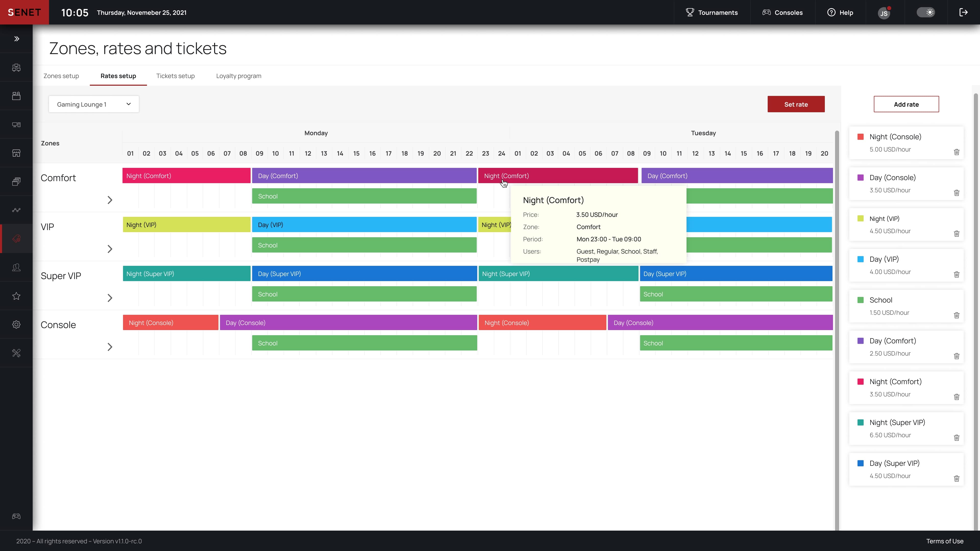Viewport: 980px width, 551px height.
Task: Click the Tournaments icon in navigation
Action: [690, 12]
